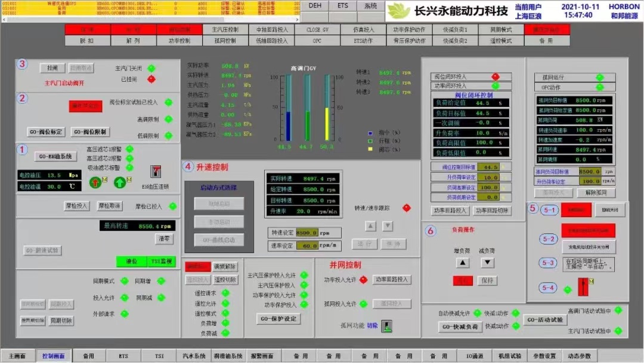Viewport: 644px width, 363px height.
Task: Open the ETS tab in top bar
Action: (x=343, y=5)
